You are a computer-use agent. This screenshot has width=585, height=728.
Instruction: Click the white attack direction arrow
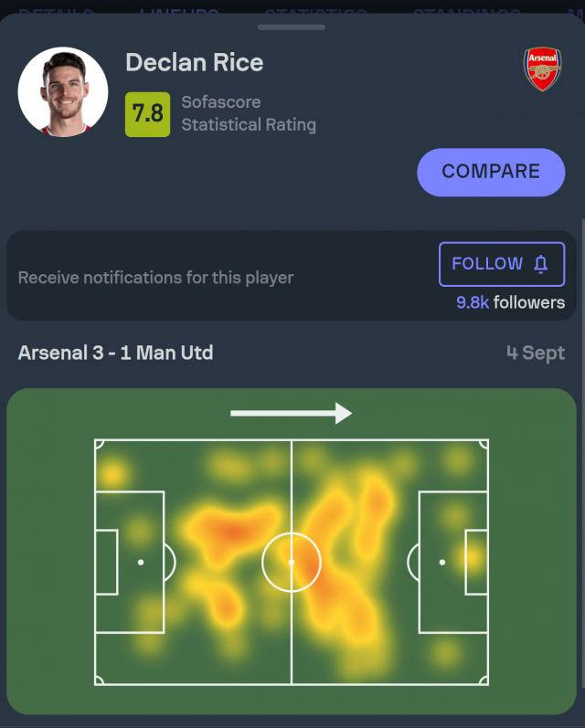(291, 414)
